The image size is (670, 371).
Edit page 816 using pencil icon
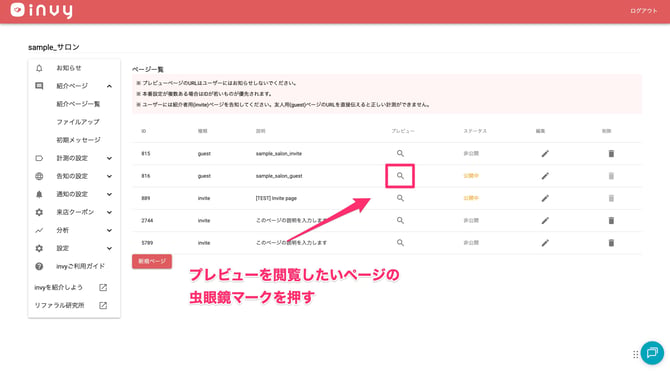pos(545,176)
